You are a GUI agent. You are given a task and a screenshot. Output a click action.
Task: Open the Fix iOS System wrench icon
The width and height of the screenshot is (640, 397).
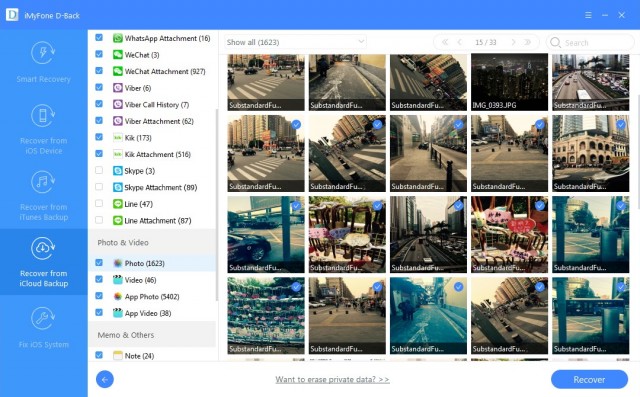pyautogui.click(x=43, y=319)
